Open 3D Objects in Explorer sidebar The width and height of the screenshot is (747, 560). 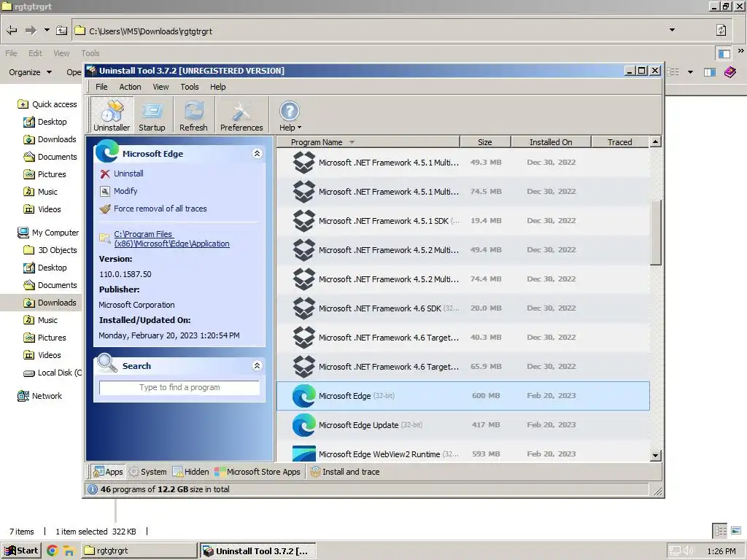click(50, 251)
